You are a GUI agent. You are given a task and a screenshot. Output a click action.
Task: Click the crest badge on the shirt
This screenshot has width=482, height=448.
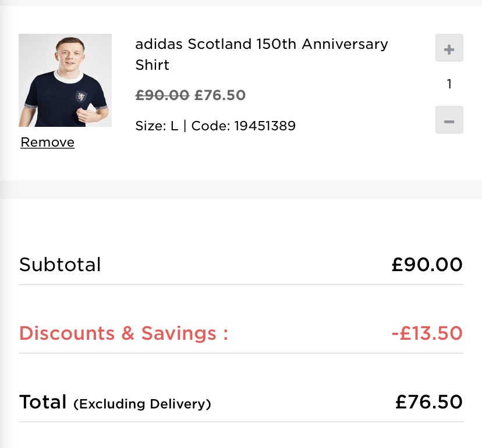coord(79,97)
